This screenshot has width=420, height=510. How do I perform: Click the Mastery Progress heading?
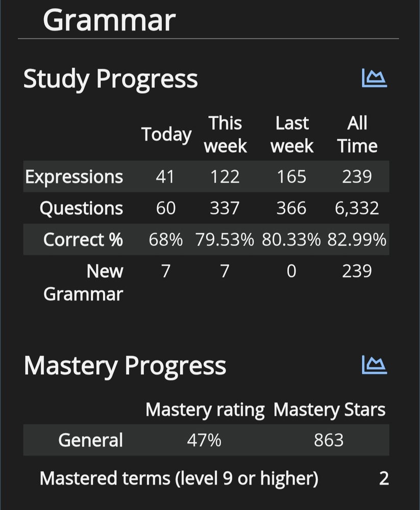(125, 366)
